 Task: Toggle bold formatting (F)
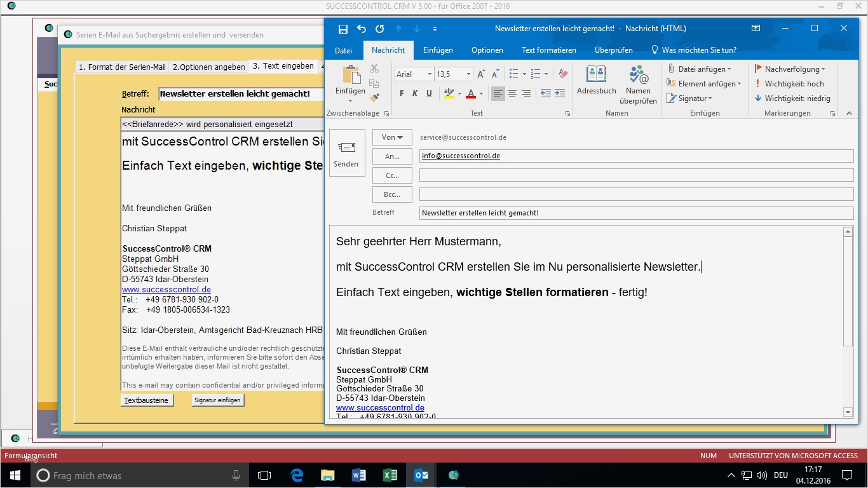[x=402, y=93]
